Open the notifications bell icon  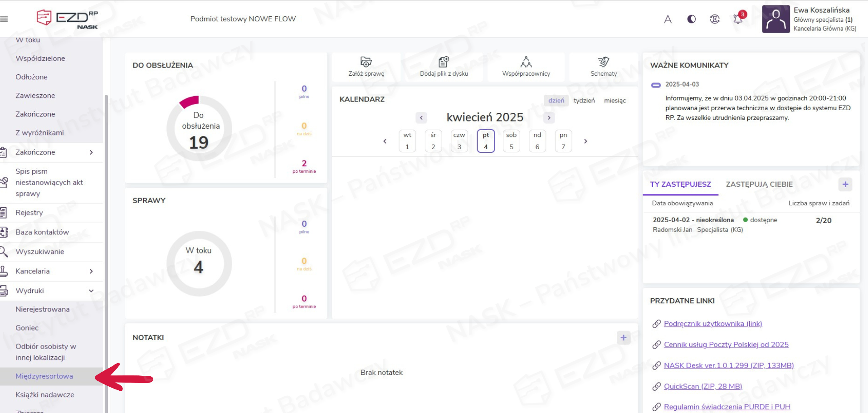[738, 19]
